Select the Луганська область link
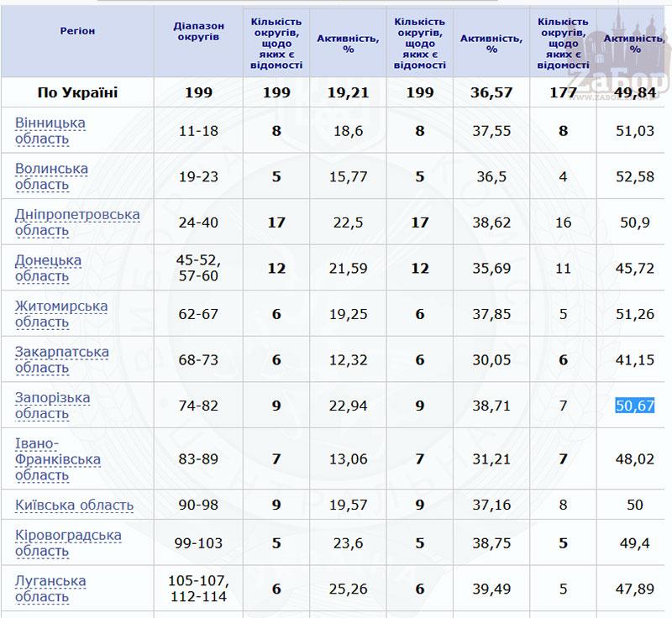The height and width of the screenshot is (618, 672). 50,589
